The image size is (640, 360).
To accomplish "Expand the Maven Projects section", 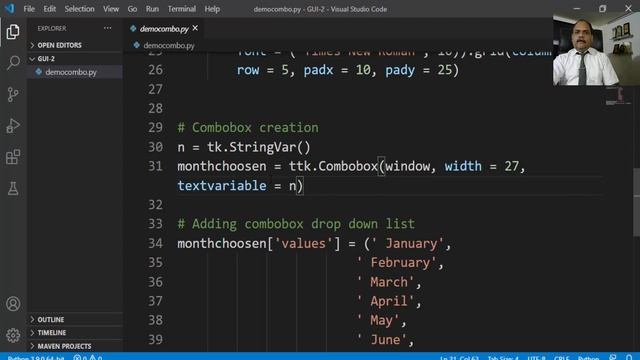I will [x=75, y=346].
